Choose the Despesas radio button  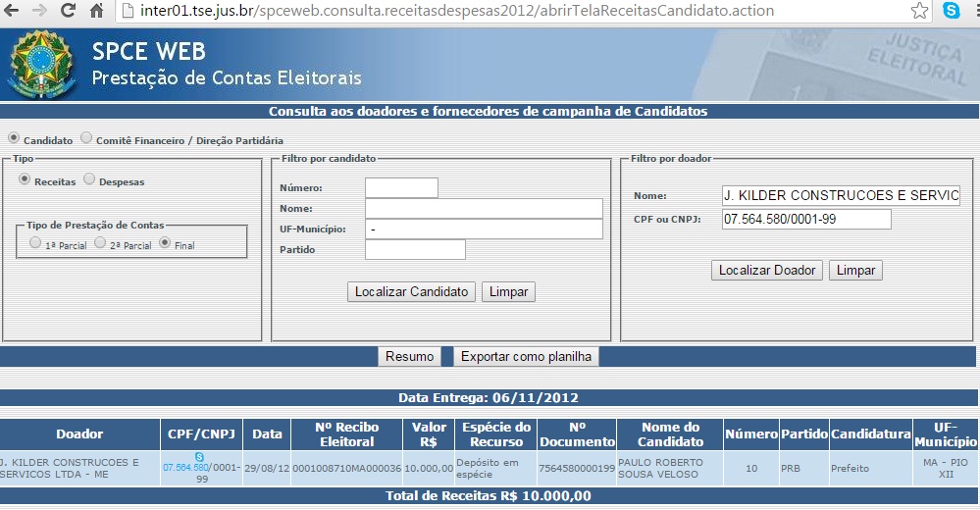tap(89, 178)
